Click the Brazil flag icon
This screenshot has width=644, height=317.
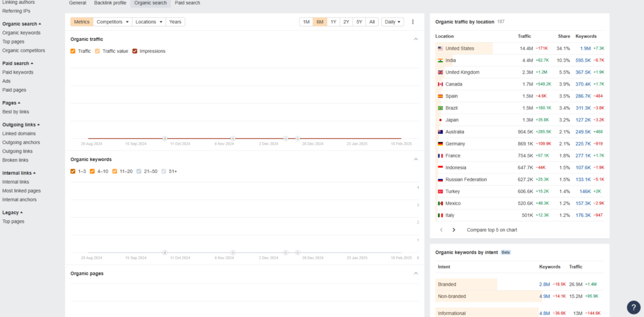pyautogui.click(x=440, y=108)
